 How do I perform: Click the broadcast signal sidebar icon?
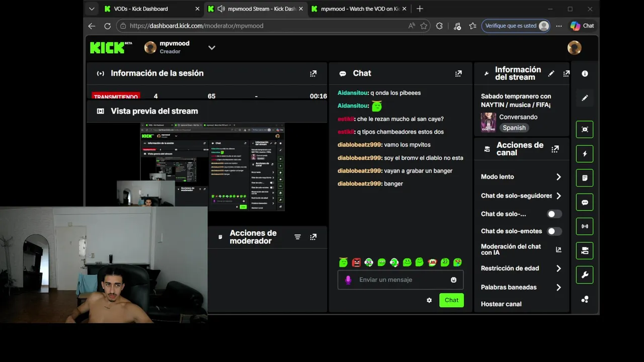[585, 226]
